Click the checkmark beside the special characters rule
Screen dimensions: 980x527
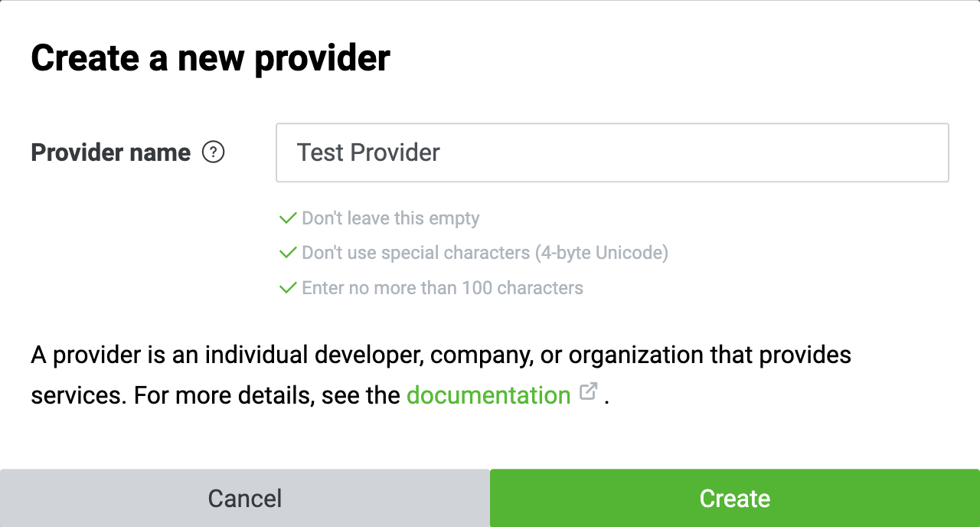point(288,253)
